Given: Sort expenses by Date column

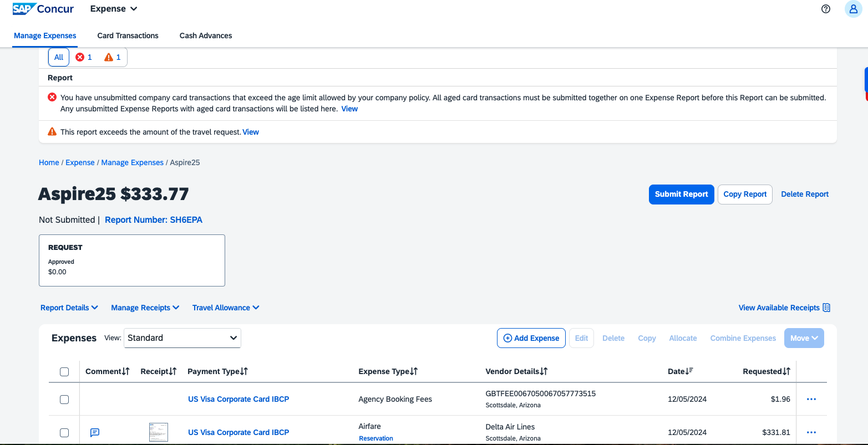Looking at the screenshot, I should 681,371.
